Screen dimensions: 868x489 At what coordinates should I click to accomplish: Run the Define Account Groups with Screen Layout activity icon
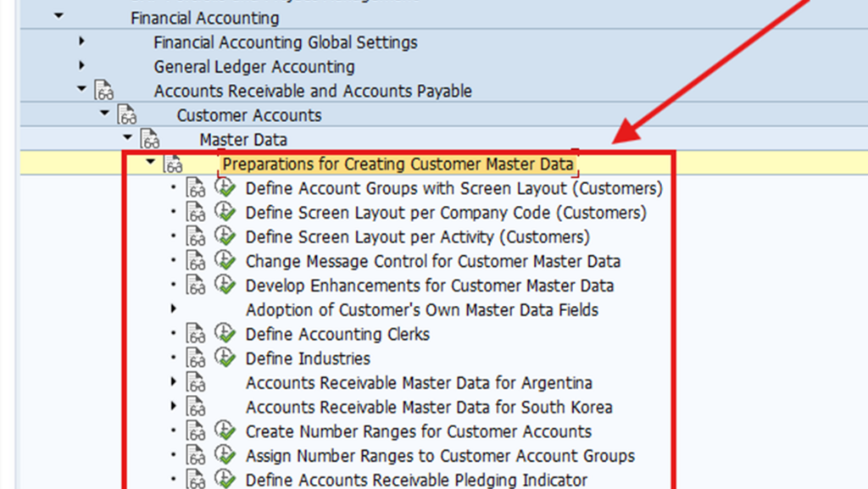[225, 188]
